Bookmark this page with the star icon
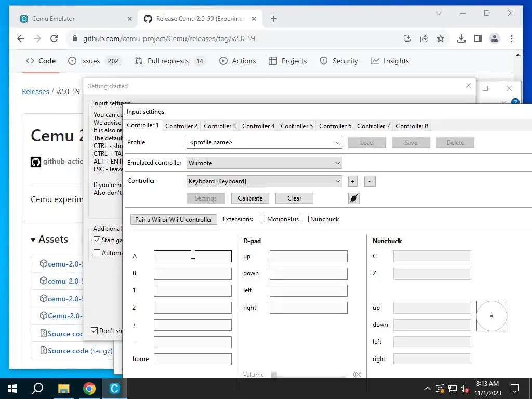The image size is (532, 399). coord(441,38)
